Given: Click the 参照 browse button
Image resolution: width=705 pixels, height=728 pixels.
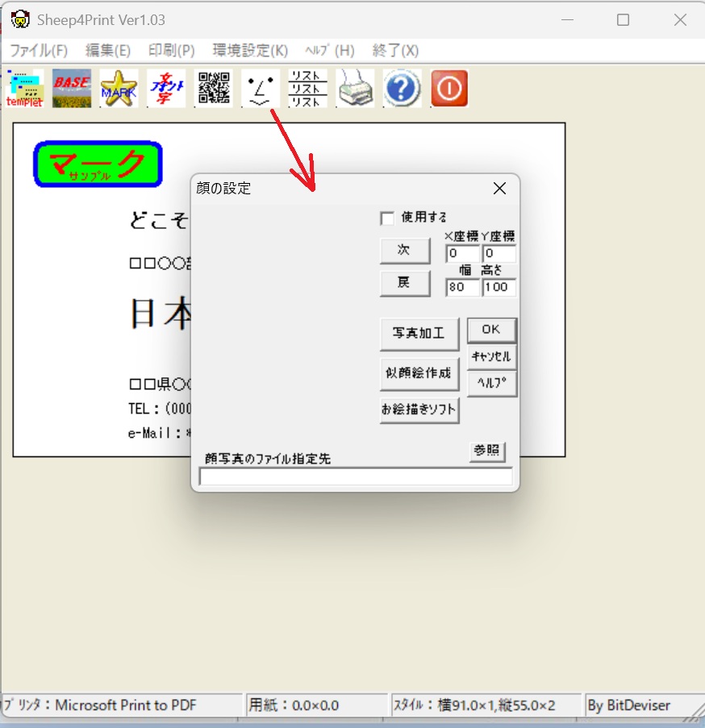Looking at the screenshot, I should 487,451.
